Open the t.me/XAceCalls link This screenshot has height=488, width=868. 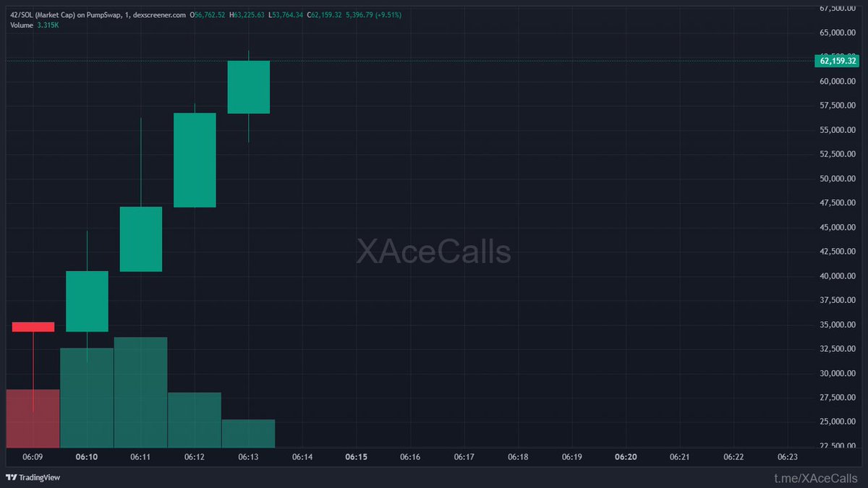coord(816,477)
